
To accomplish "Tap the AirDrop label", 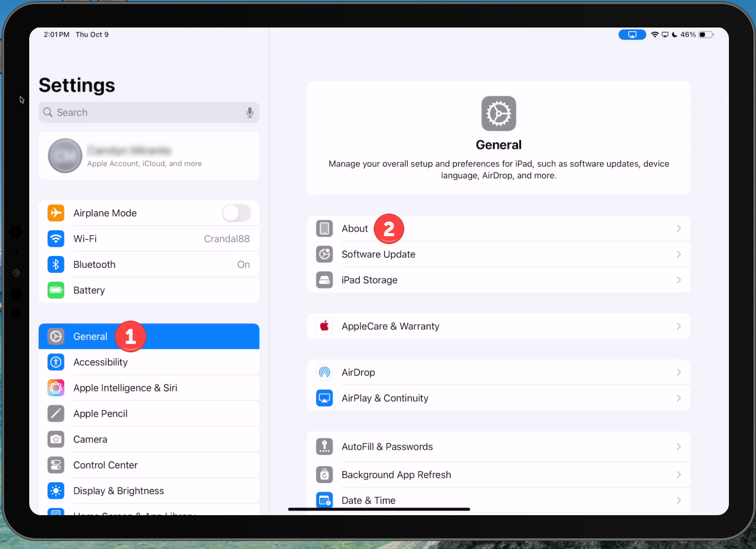I will coord(358,372).
